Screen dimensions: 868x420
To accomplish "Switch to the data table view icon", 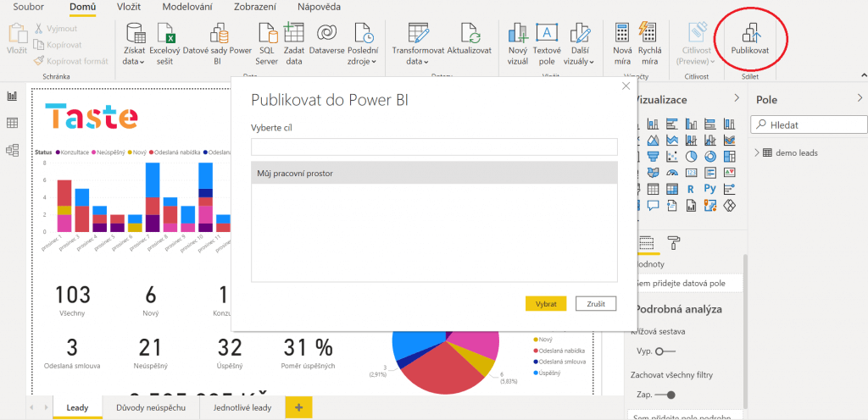I will tap(13, 124).
